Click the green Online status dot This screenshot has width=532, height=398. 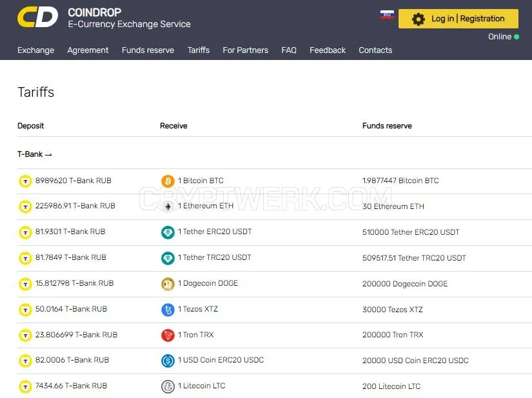(x=517, y=37)
